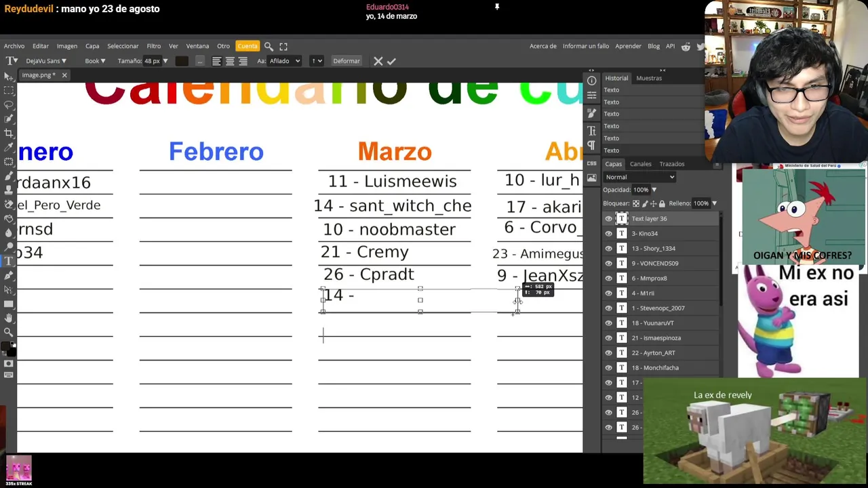Open the Info panel icon
Viewport: 868px width, 488px height.
[591, 81]
